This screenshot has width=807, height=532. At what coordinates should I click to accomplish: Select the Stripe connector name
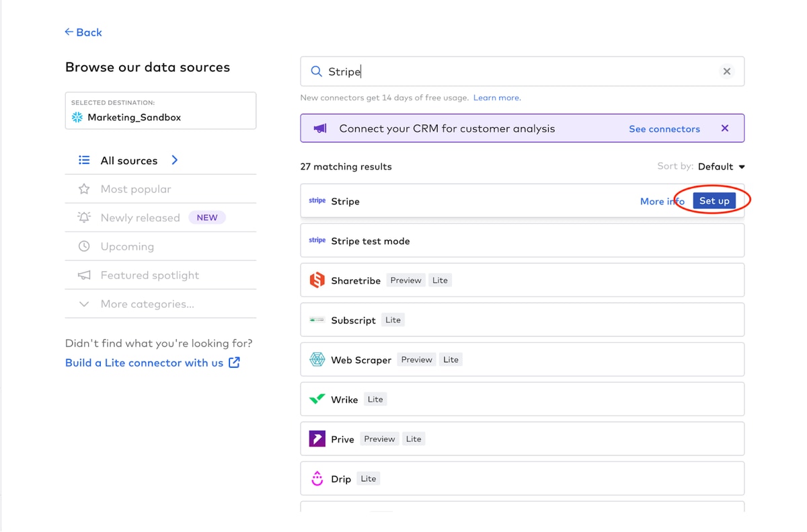[345, 201]
